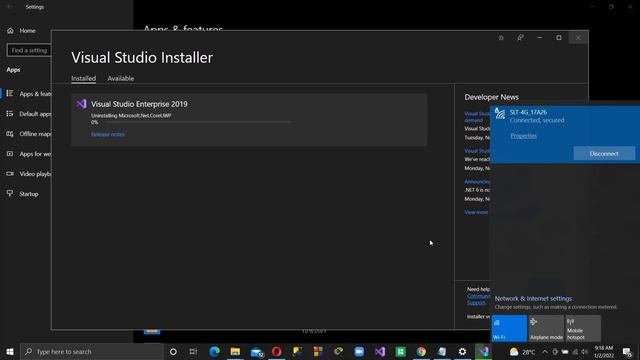This screenshot has width=640, height=360.
Task: Open the Release notes link
Action: [108, 134]
